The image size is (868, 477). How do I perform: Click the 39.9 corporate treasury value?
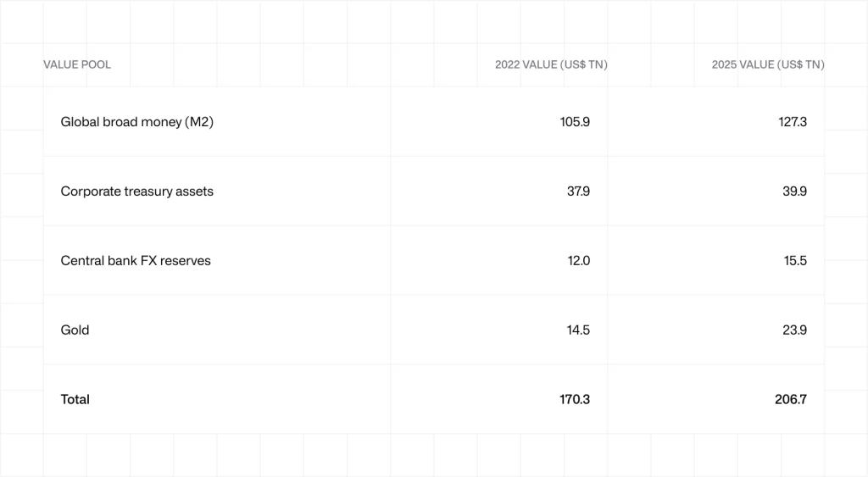[x=794, y=191]
